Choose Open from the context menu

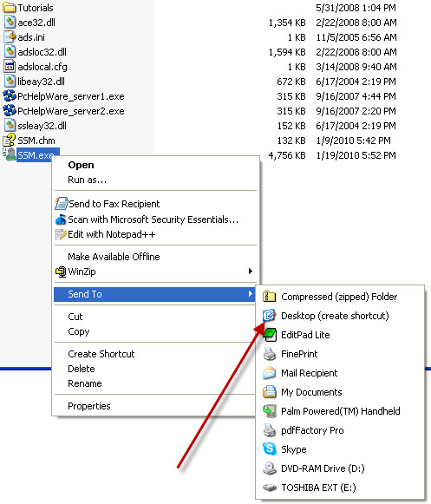click(81, 165)
